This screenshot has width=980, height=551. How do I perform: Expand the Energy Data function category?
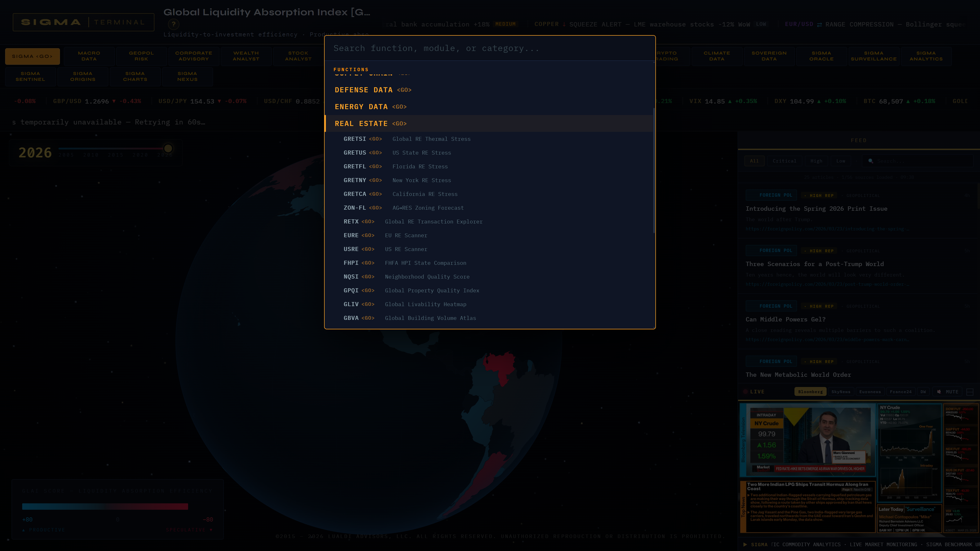click(x=489, y=107)
